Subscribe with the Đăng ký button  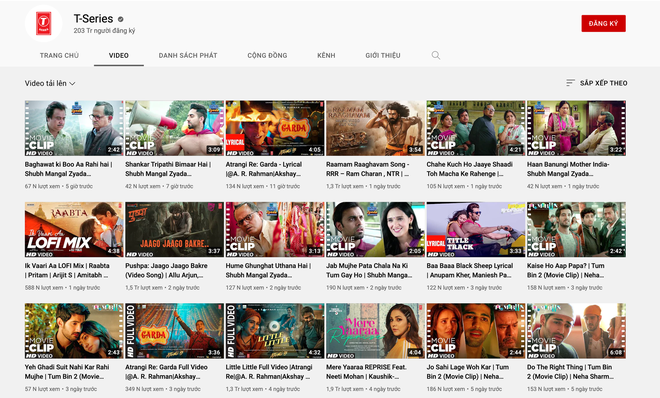[604, 24]
